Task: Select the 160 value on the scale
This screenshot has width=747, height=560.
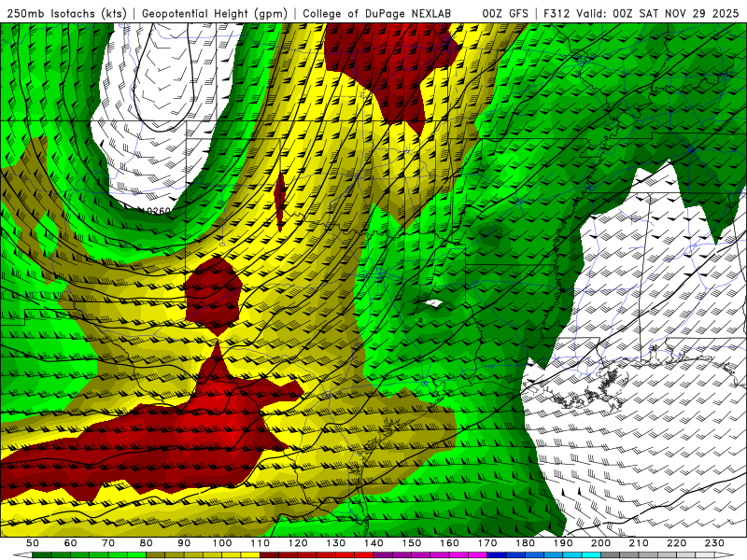Action: pyautogui.click(x=449, y=543)
